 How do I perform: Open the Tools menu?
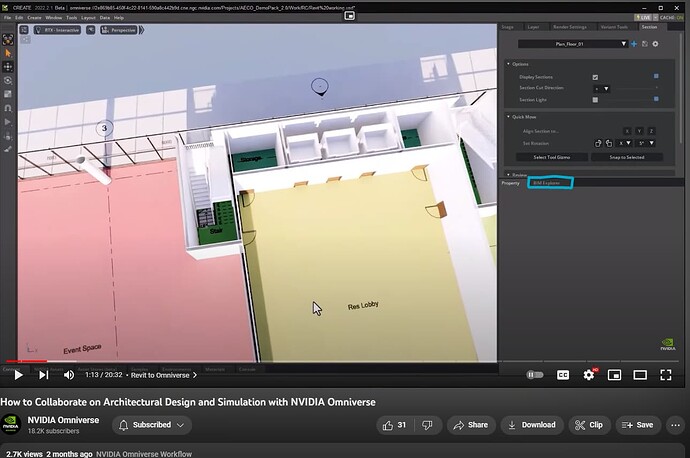click(x=72, y=18)
